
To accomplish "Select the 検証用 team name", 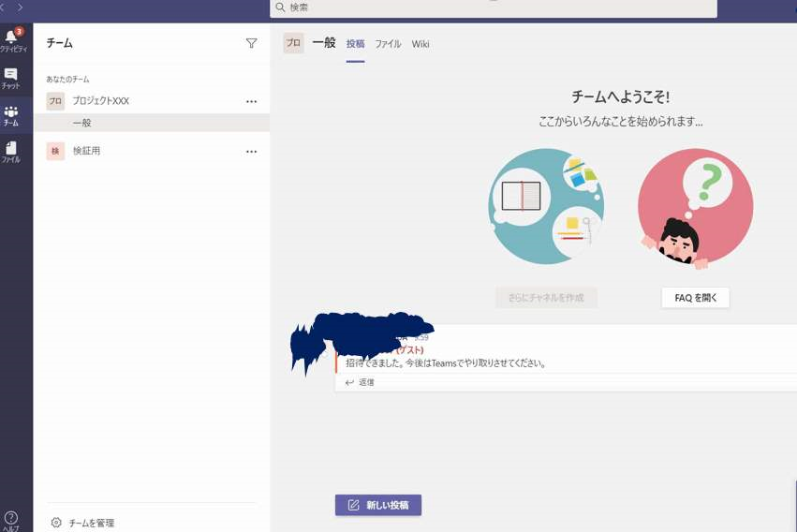I will click(x=86, y=151).
